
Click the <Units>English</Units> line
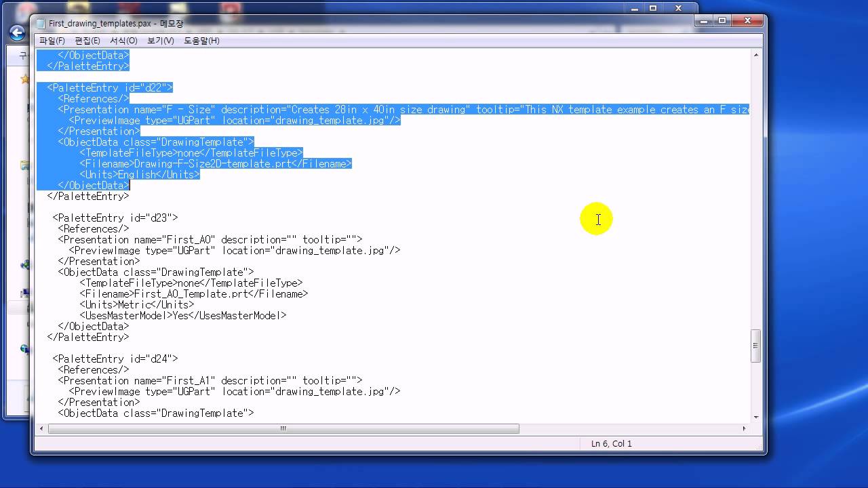[140, 174]
